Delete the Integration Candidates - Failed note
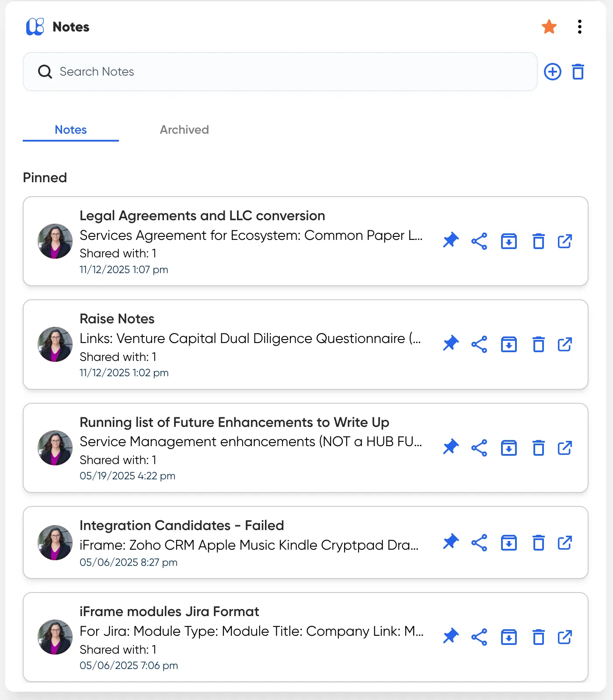Viewport: 613px width, 700px height. tap(539, 543)
